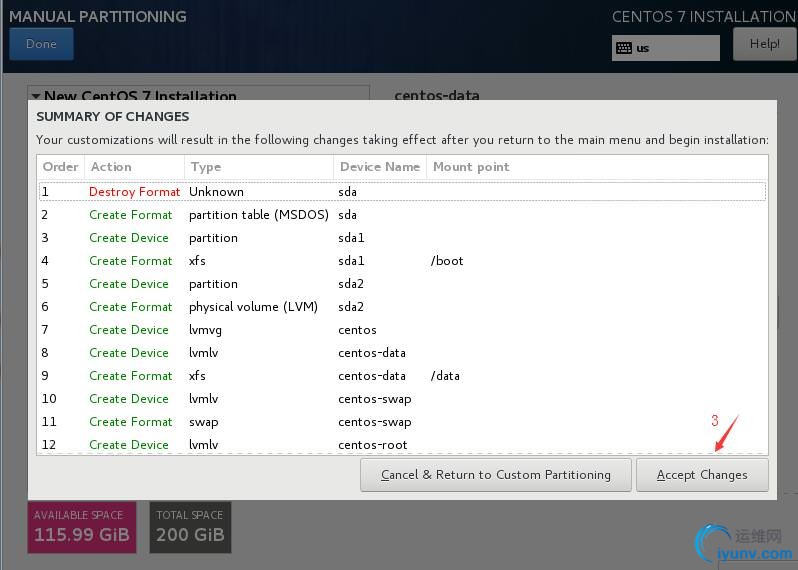
Task: Click the /boot mount point cell
Action: point(447,261)
